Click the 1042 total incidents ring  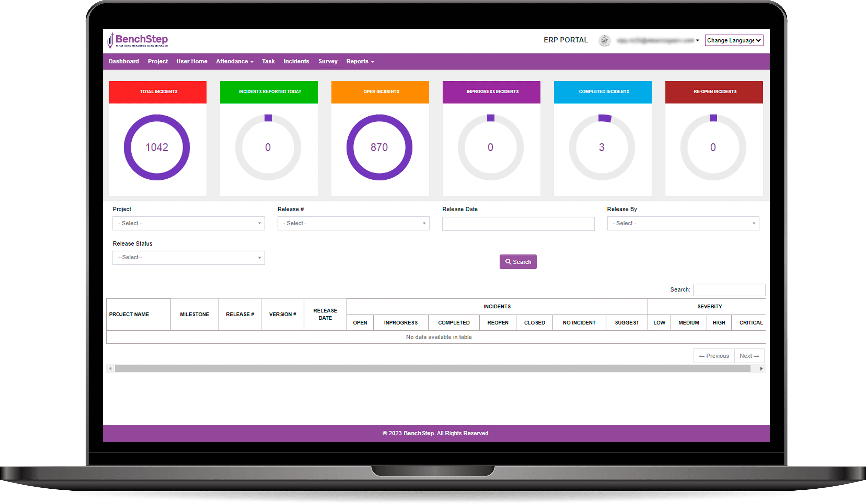pyautogui.click(x=157, y=147)
